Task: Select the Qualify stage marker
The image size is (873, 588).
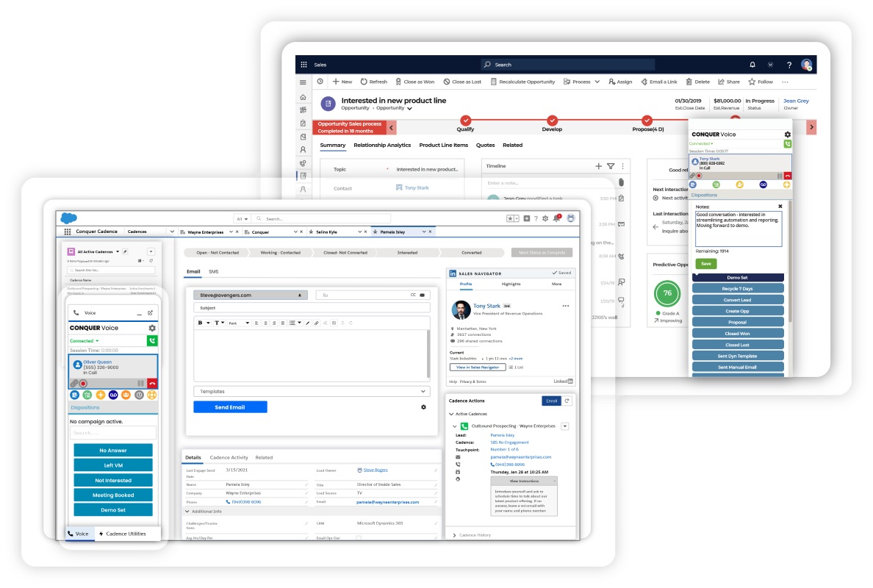Action: coord(465,121)
